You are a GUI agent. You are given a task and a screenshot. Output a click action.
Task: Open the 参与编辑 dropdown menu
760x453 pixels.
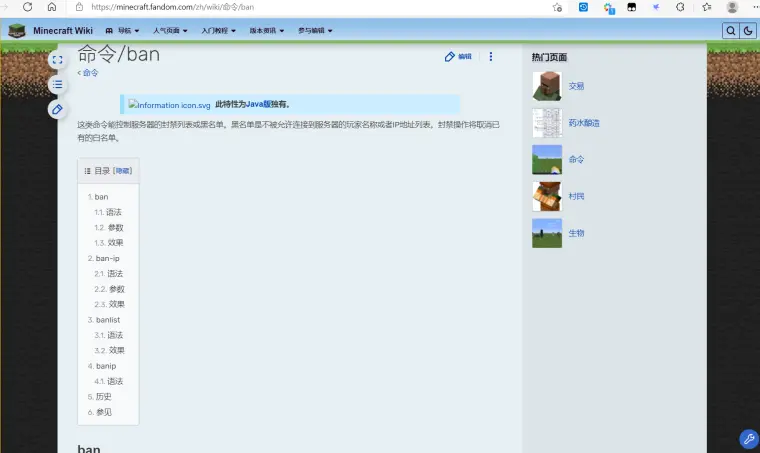tap(315, 31)
